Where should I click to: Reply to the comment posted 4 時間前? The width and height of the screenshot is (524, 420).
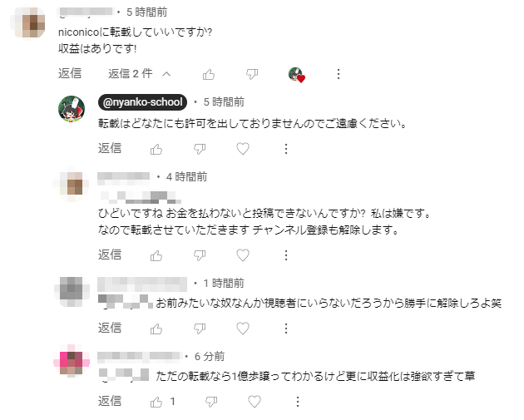coord(110,255)
